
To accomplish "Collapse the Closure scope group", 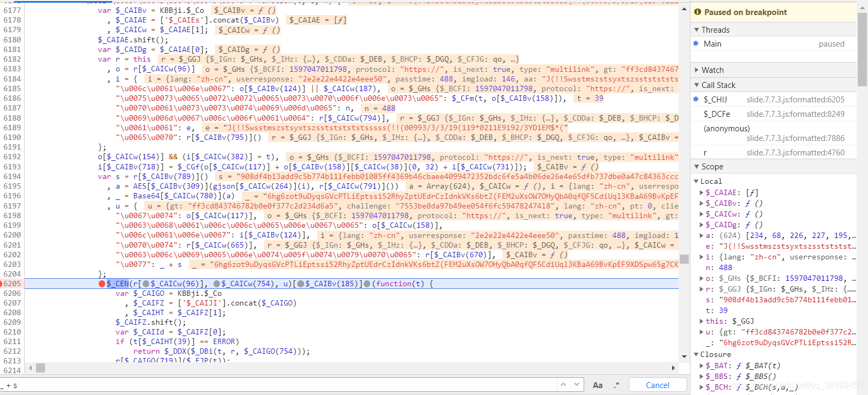I will (x=696, y=354).
